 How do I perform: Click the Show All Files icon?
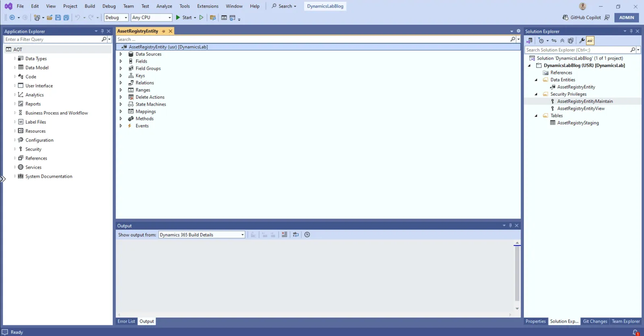tap(570, 41)
